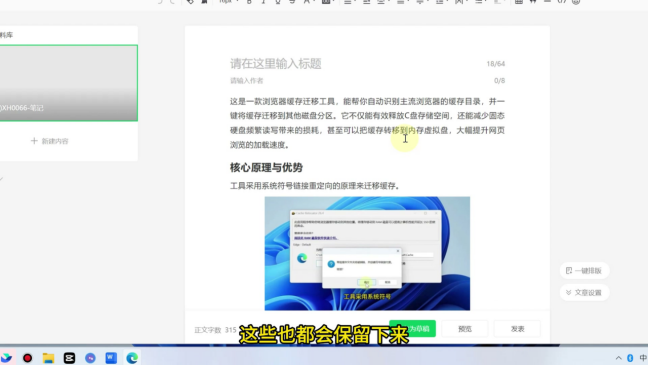Click the 正文字数 315 word count
The image size is (648, 365).
(x=215, y=330)
